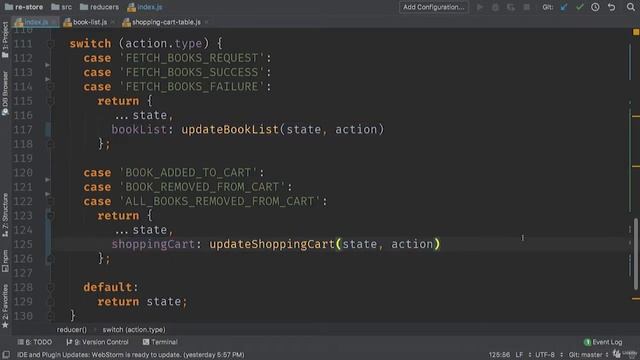
Task: Close the shopping-cart-table.js tab
Action: (207, 22)
